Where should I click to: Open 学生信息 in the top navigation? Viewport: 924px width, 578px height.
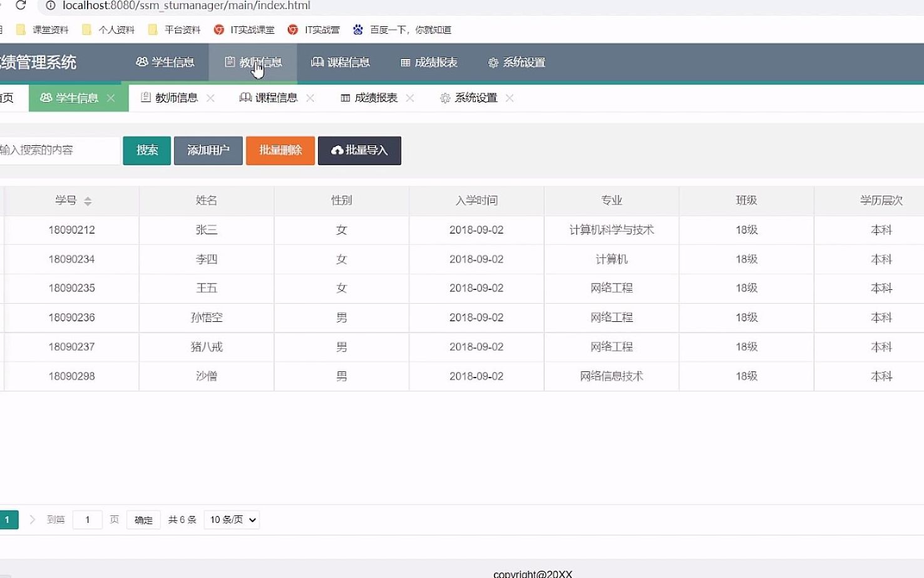165,62
